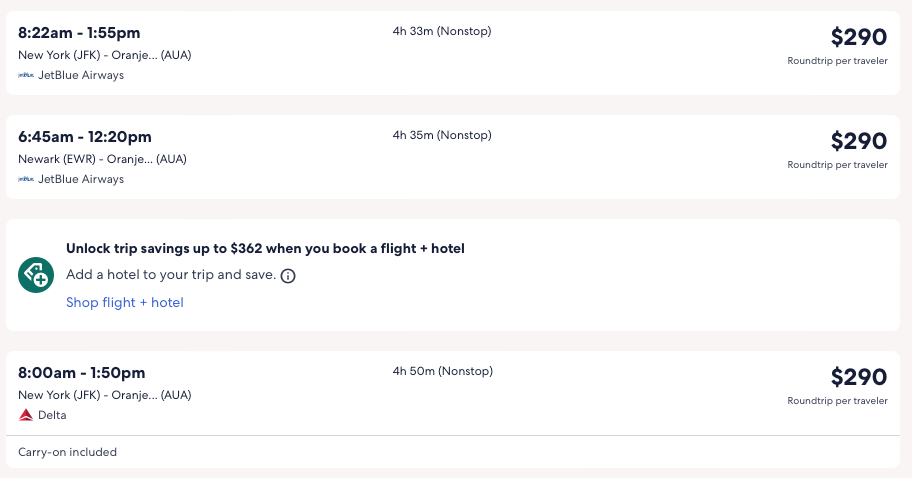Click the $290 price on the JFK JetBlue flight

click(858, 37)
